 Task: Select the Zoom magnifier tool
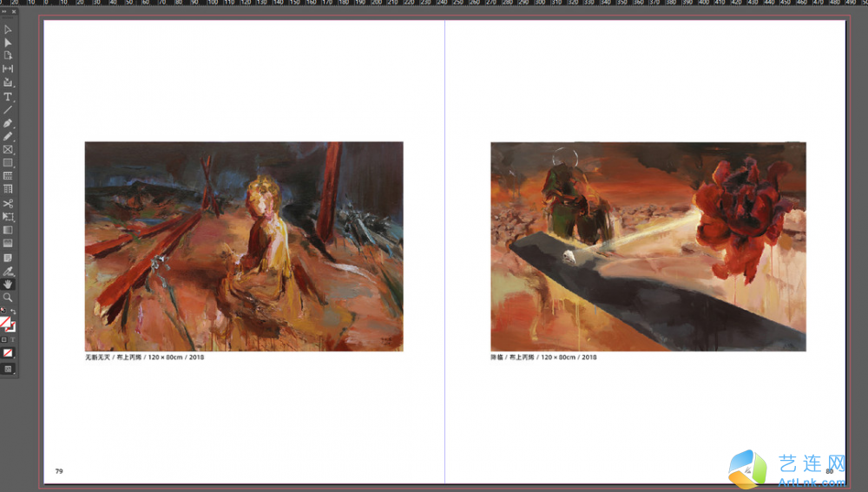pyautogui.click(x=8, y=298)
